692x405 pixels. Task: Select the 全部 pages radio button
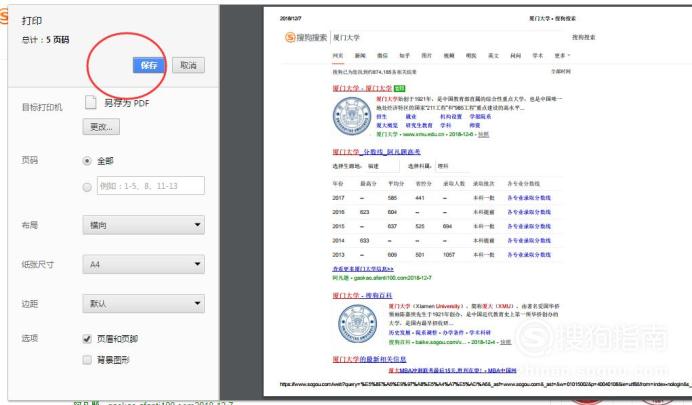tap(87, 161)
